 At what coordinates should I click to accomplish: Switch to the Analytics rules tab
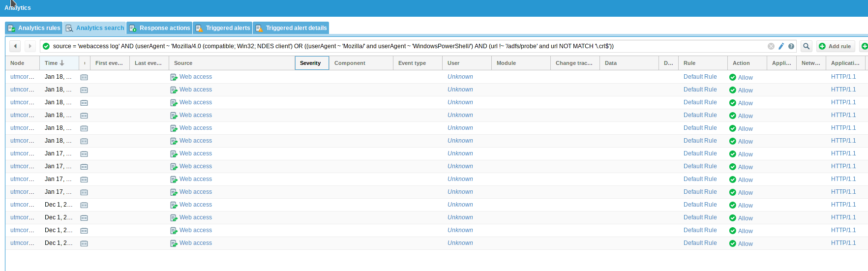(x=34, y=28)
